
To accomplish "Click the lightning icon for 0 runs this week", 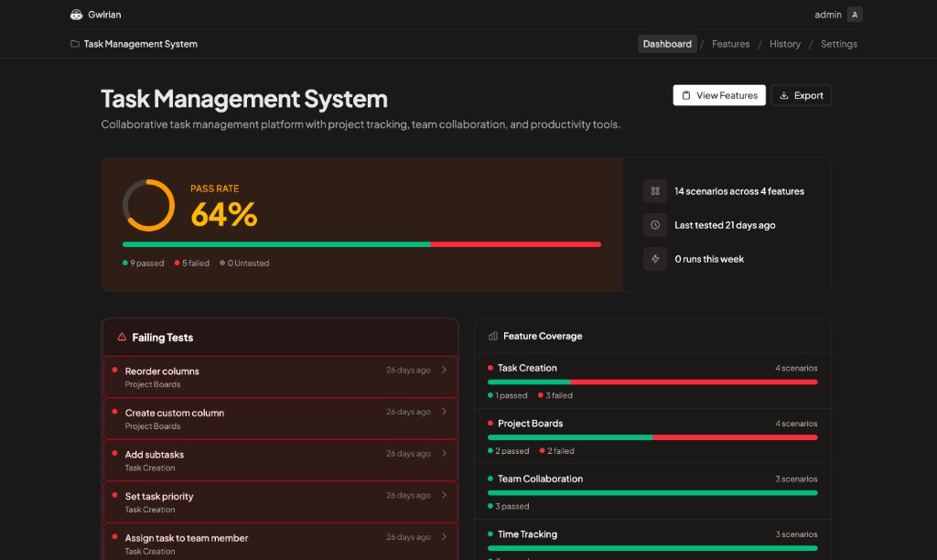I will point(654,259).
